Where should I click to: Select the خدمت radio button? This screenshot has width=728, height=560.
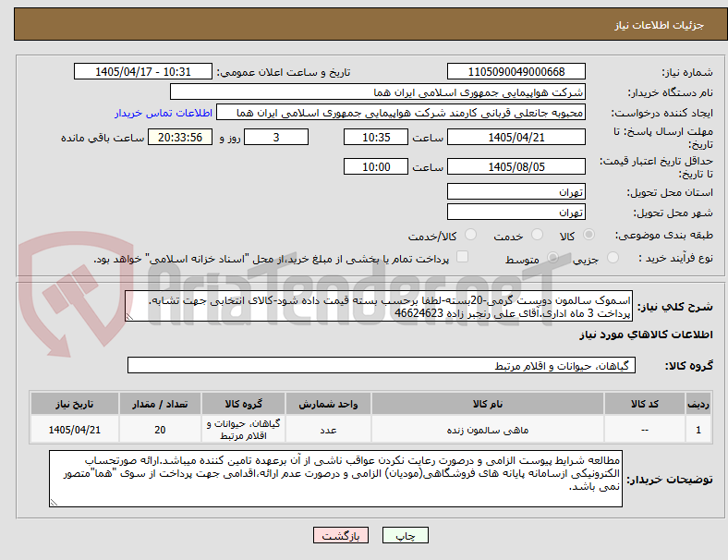(x=537, y=235)
